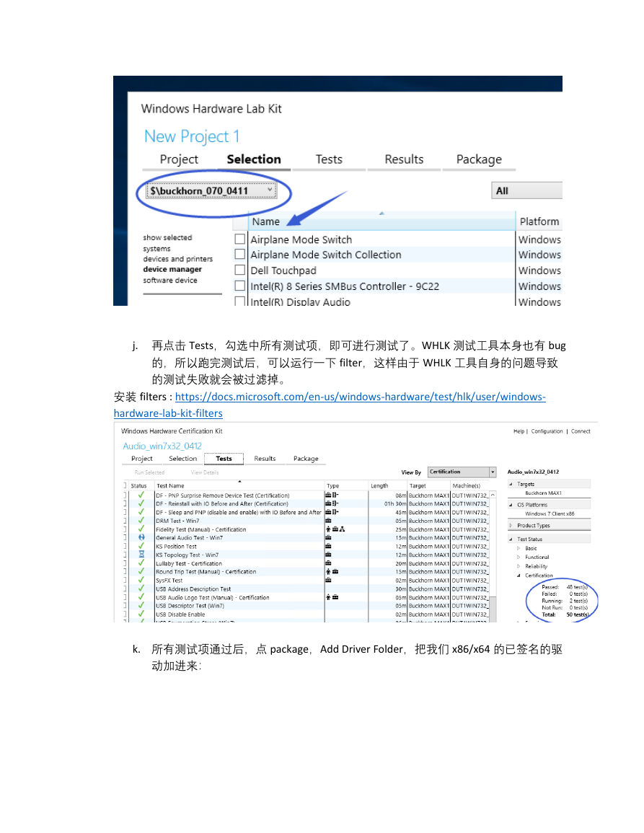This screenshot has height=833, width=644.
Task: Click the running status icon of General Audio Test - Win7
Action: 141,537
